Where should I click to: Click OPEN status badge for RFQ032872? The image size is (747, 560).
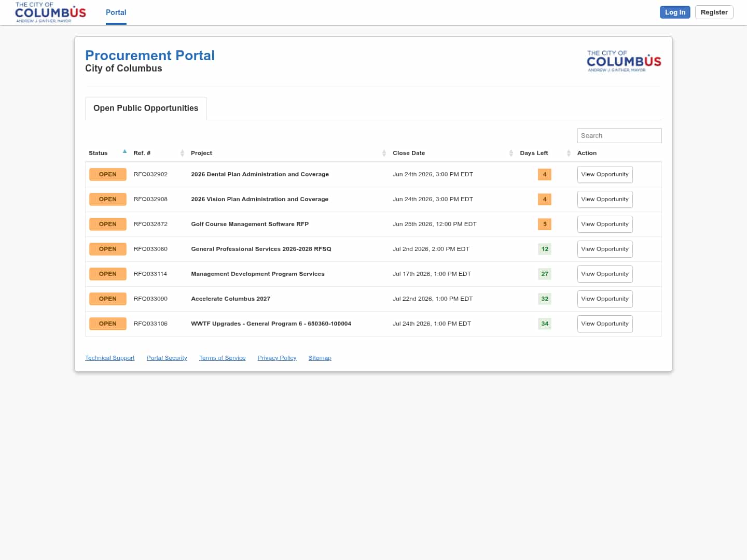(x=108, y=224)
